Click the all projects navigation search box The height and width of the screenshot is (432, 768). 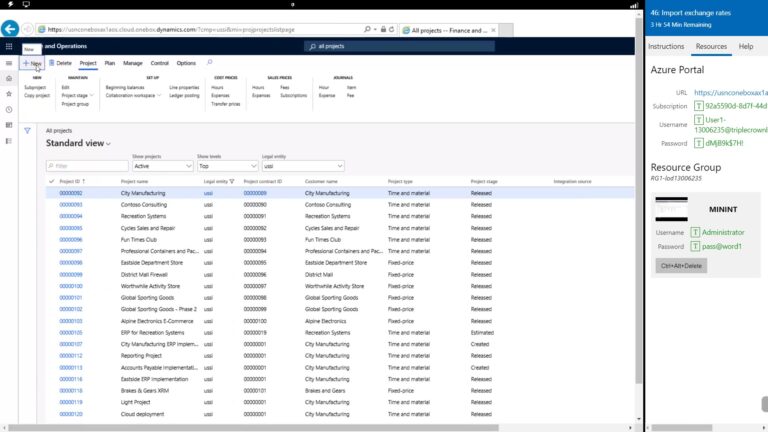399,46
